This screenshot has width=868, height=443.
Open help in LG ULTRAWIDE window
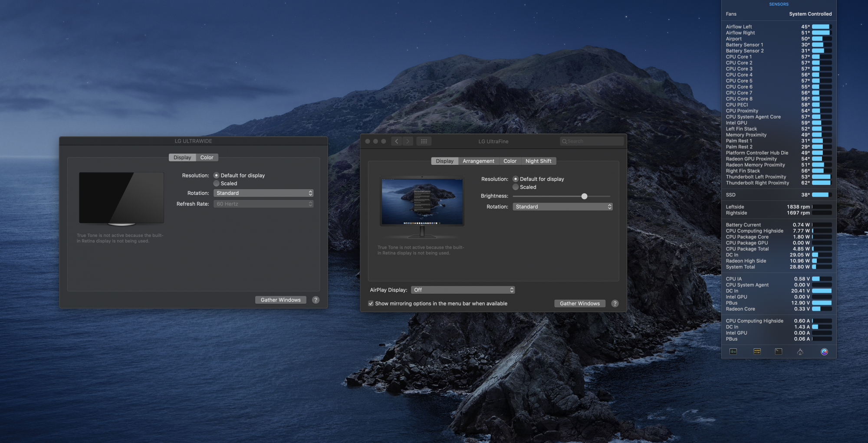(x=316, y=300)
